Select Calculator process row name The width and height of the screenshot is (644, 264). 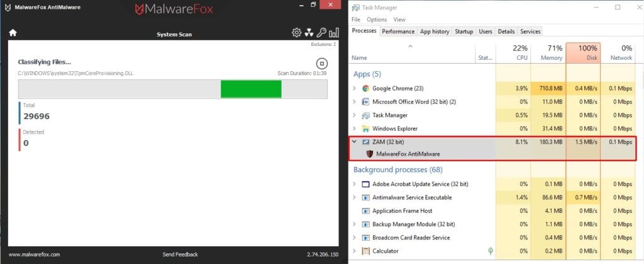click(x=386, y=251)
